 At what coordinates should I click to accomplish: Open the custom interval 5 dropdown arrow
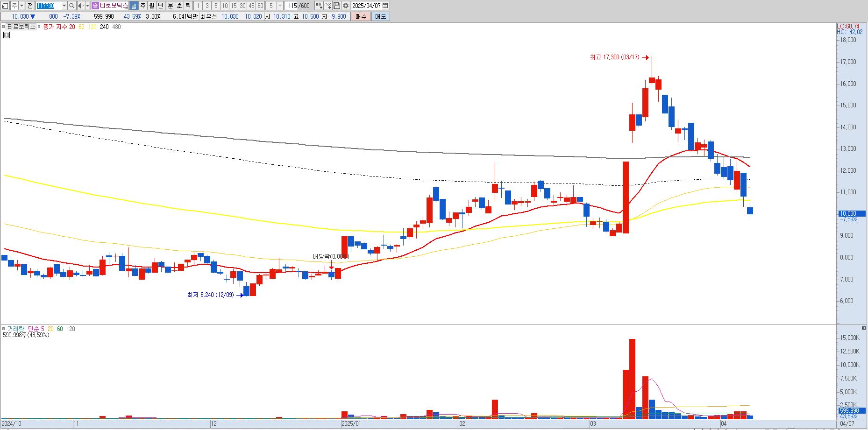point(280,6)
